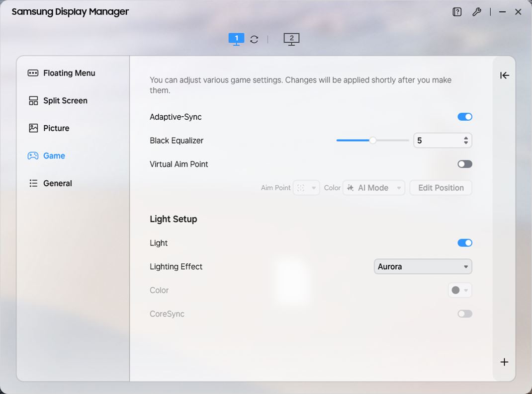The image size is (532, 394).
Task: Decrease Black Equalizer with down arrow
Action: click(x=466, y=143)
